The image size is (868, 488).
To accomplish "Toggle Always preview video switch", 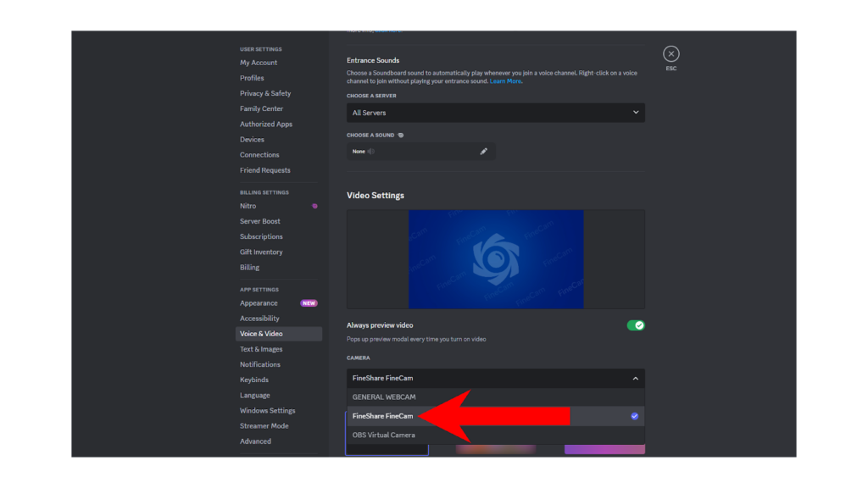I will 636,325.
